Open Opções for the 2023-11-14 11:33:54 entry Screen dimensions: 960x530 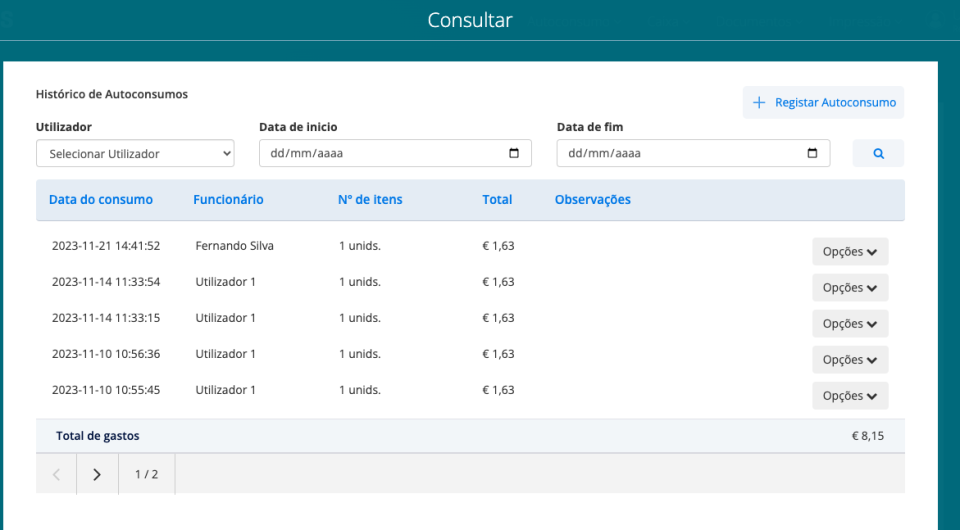[x=849, y=288]
